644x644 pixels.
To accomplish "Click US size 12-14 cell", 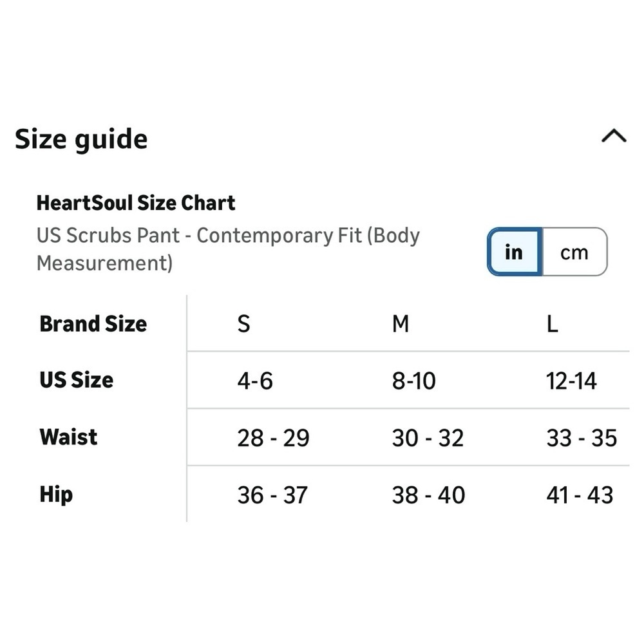I will [571, 381].
